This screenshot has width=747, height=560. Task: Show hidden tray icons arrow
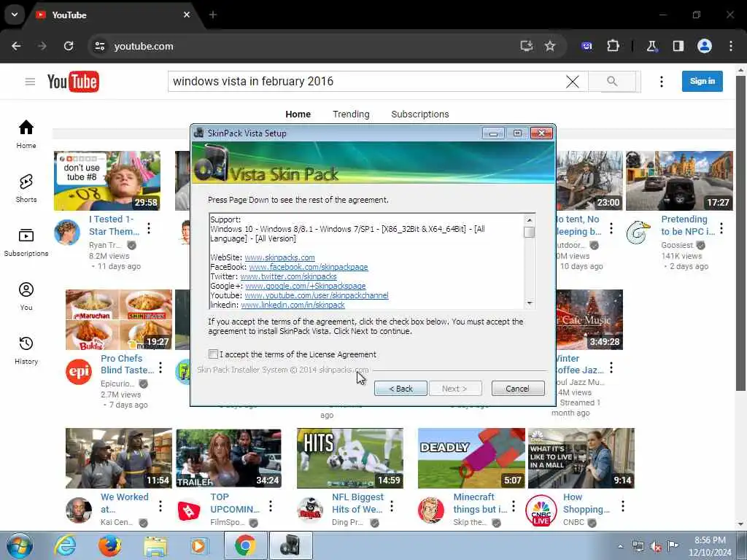coord(620,547)
